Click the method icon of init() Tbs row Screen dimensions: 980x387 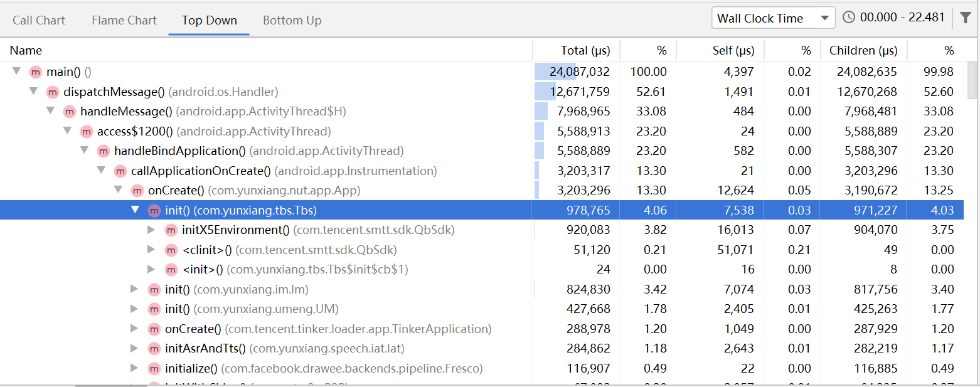tap(154, 211)
